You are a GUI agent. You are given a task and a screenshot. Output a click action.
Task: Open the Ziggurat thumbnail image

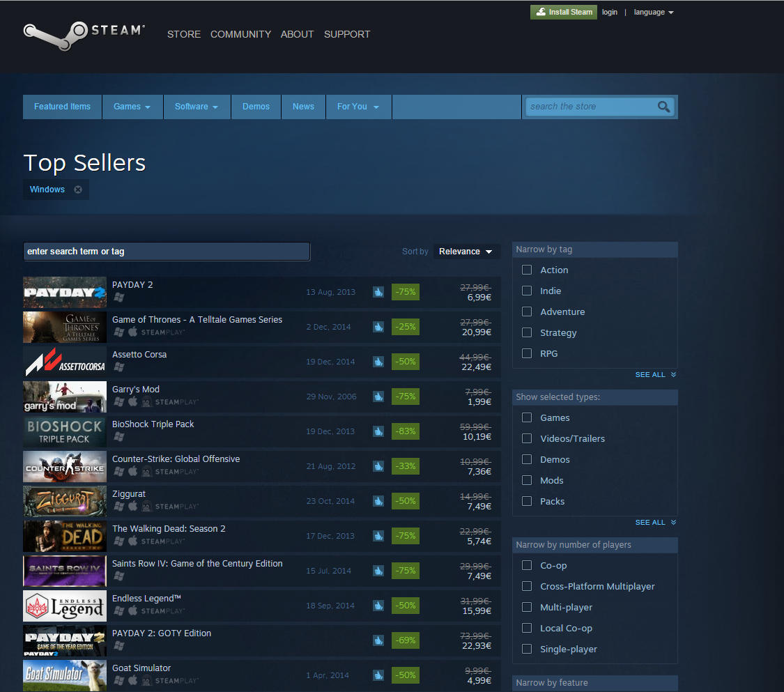pos(65,502)
